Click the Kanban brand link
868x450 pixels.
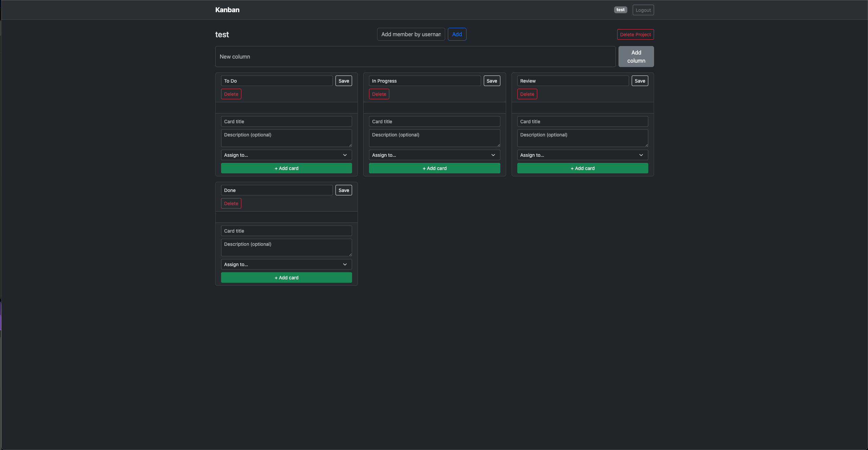[227, 10]
